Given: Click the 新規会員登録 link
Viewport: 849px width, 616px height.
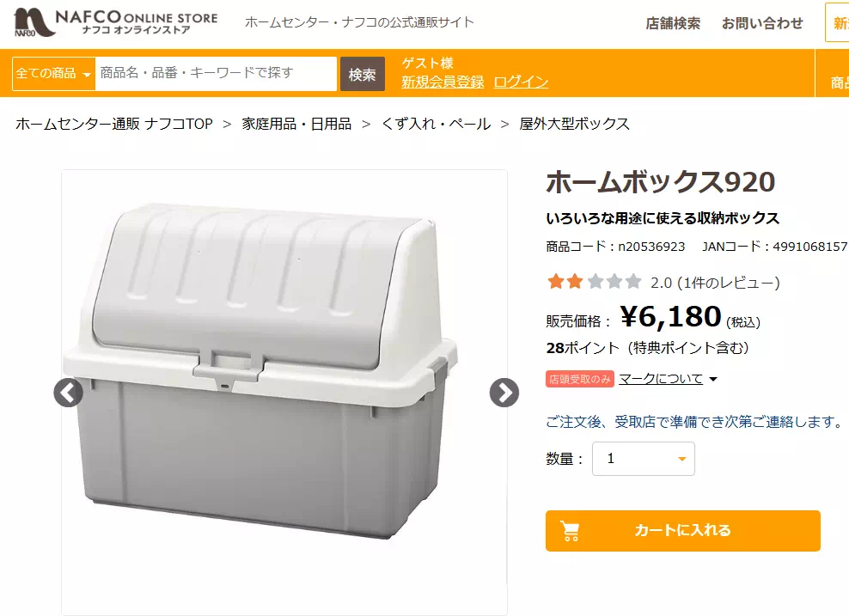Looking at the screenshot, I should (x=443, y=82).
